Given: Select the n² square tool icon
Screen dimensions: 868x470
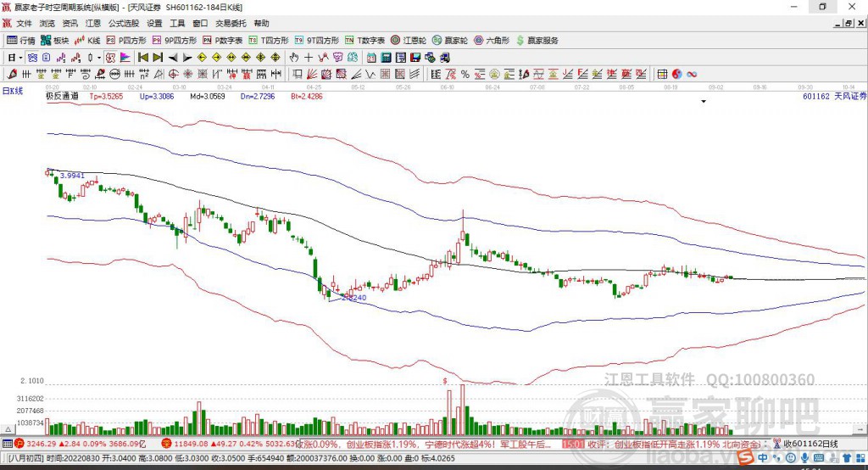Looking at the screenshot, I should pyautogui.click(x=144, y=75).
